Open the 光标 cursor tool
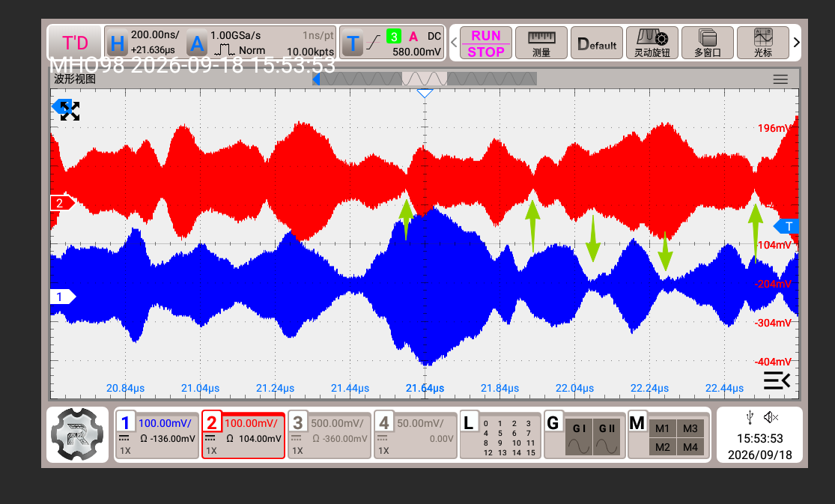Viewport: 835px width, 504px height. click(762, 43)
